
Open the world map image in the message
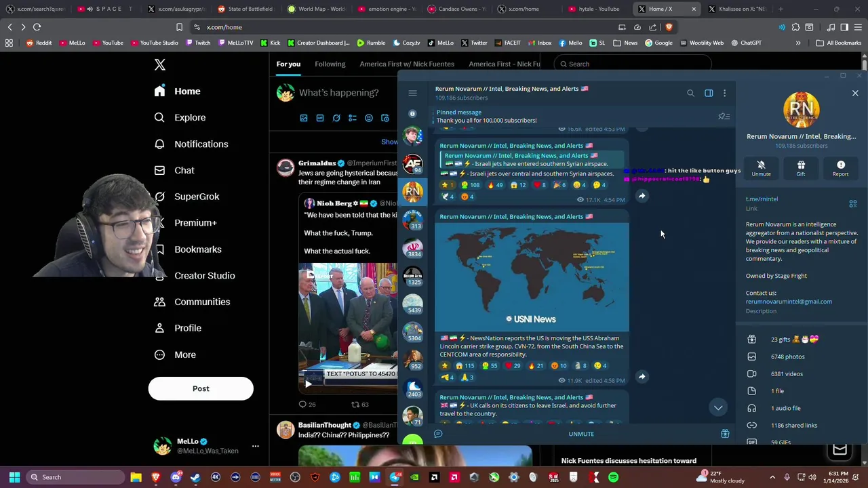click(x=532, y=277)
